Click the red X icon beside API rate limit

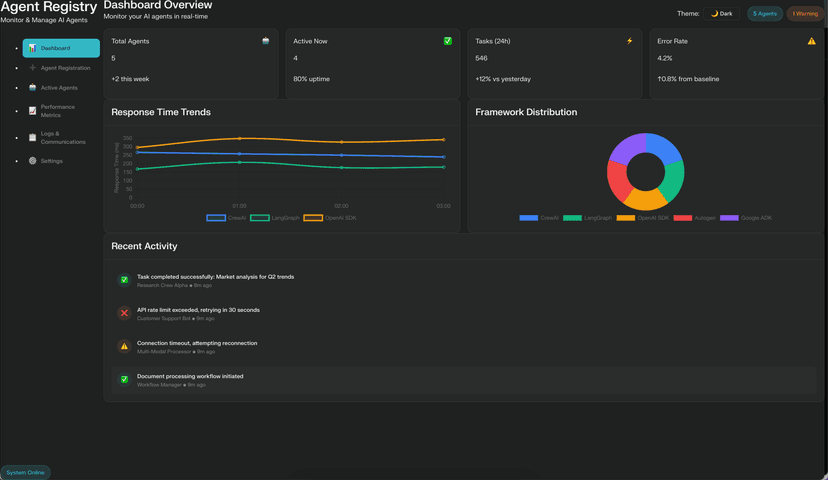click(124, 313)
